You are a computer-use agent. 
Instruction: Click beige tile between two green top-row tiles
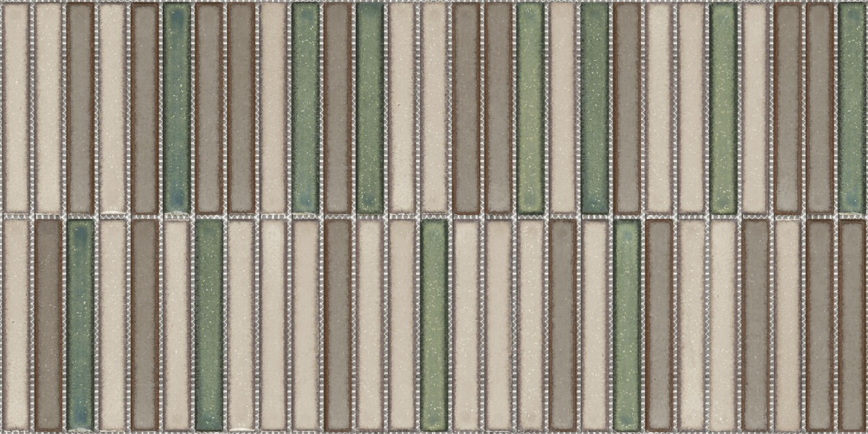tap(562, 109)
